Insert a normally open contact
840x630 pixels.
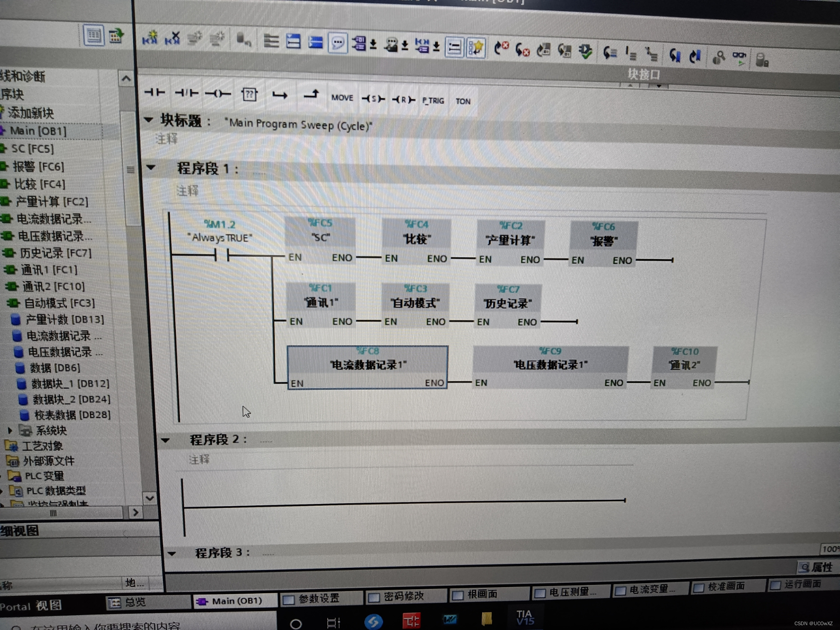coord(155,92)
